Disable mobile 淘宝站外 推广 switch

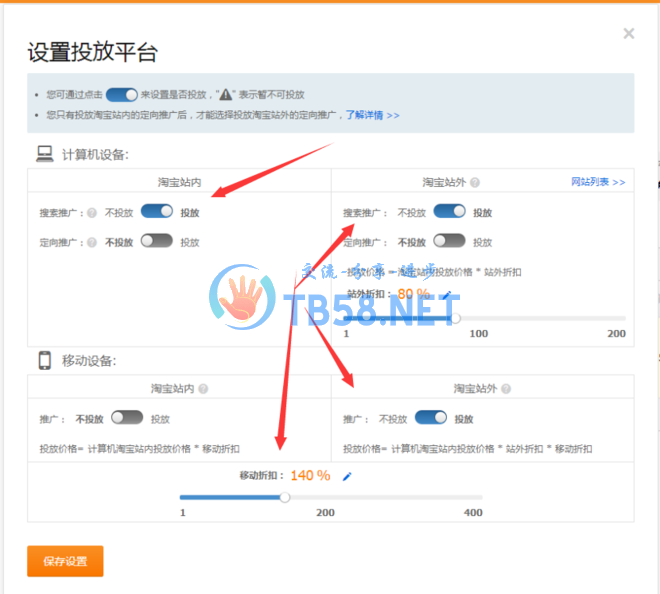(x=430, y=418)
